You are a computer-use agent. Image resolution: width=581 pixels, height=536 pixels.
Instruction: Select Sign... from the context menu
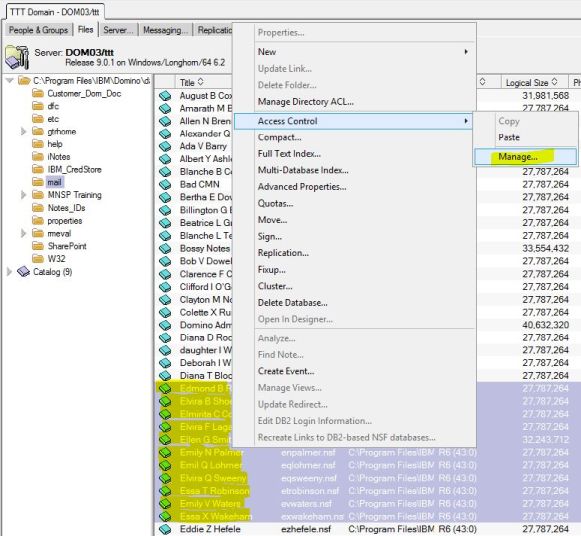[270, 236]
